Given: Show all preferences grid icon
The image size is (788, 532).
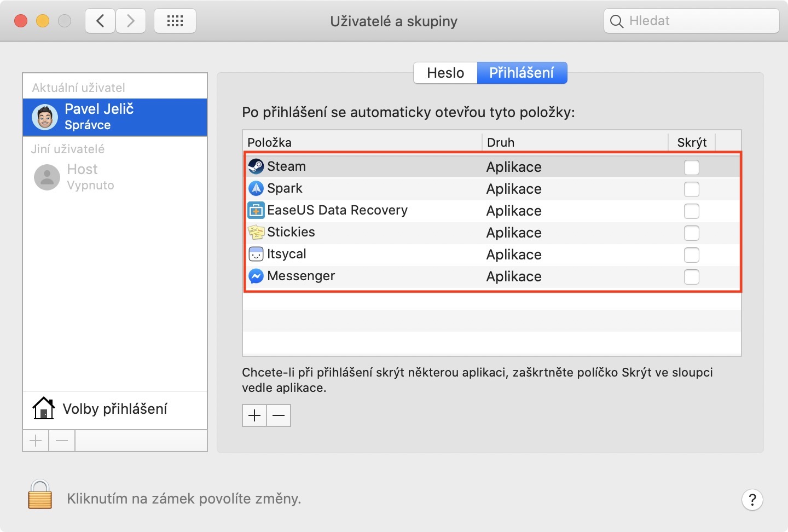Looking at the screenshot, I should [x=175, y=21].
